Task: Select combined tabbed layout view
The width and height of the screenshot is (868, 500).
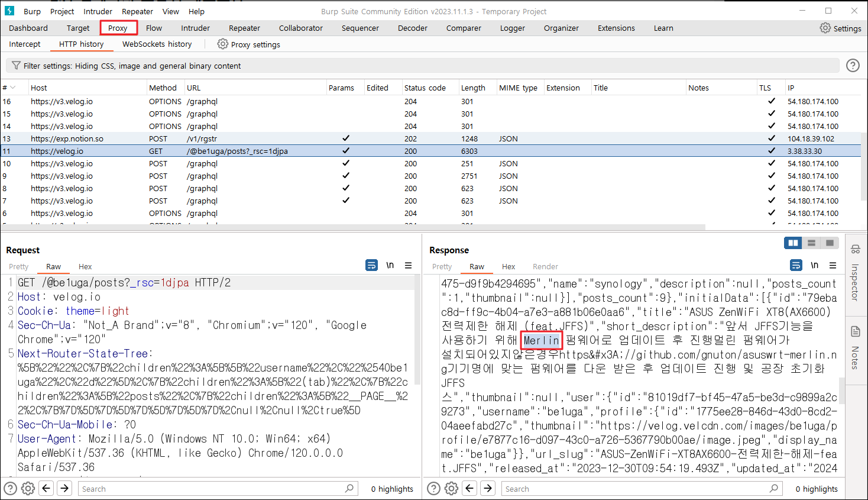Action: [830, 243]
